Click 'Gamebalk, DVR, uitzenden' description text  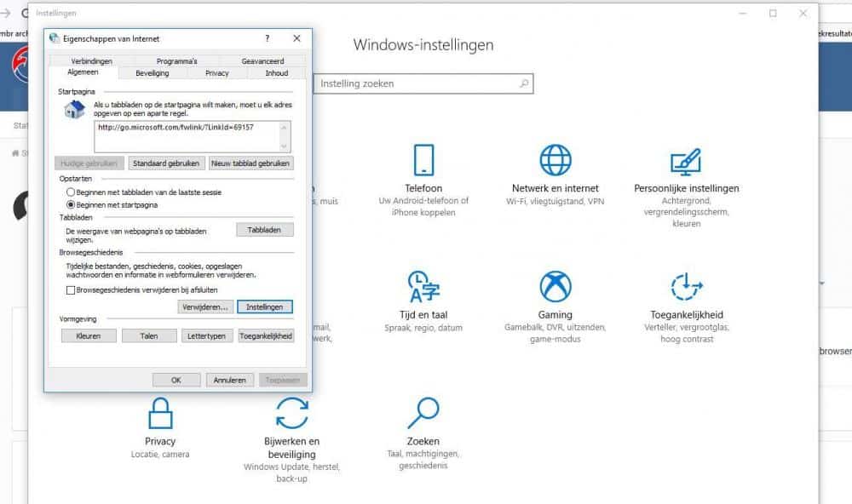(x=556, y=328)
